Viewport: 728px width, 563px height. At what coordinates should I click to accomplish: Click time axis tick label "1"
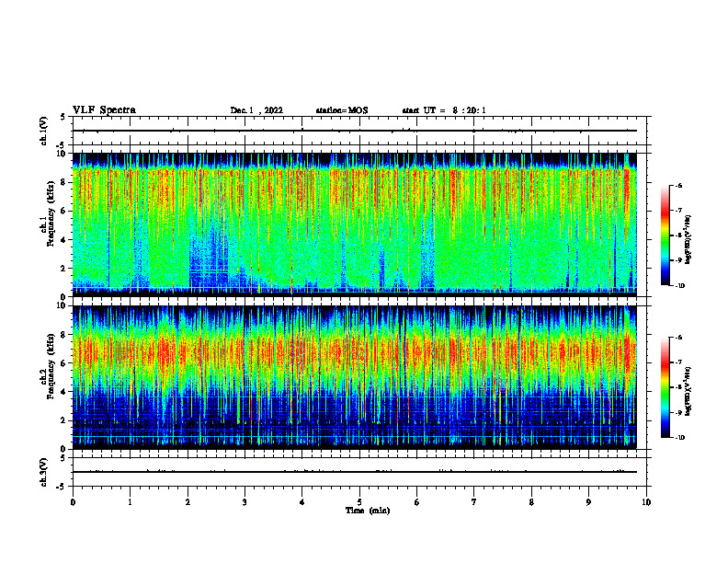130,502
